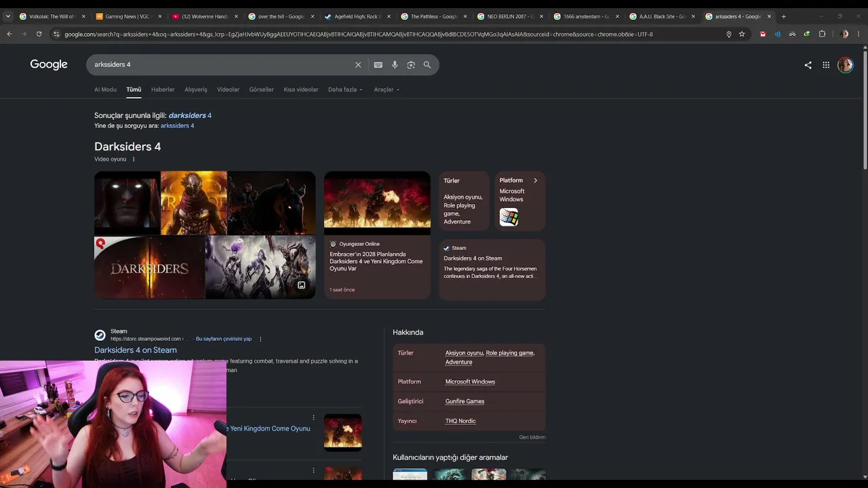This screenshot has height=488, width=868.
Task: Open the hooded red-eyed figure thumbnail
Action: [127, 203]
